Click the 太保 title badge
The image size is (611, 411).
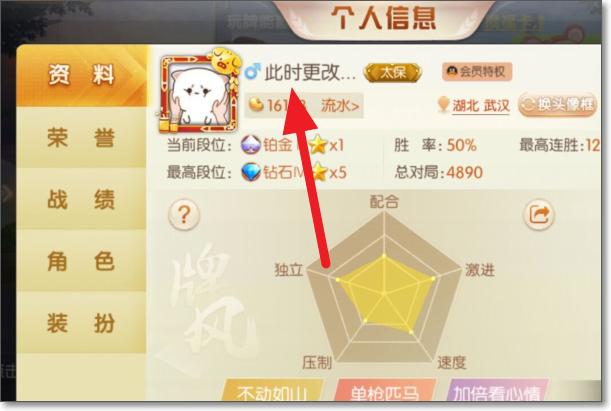tap(392, 72)
